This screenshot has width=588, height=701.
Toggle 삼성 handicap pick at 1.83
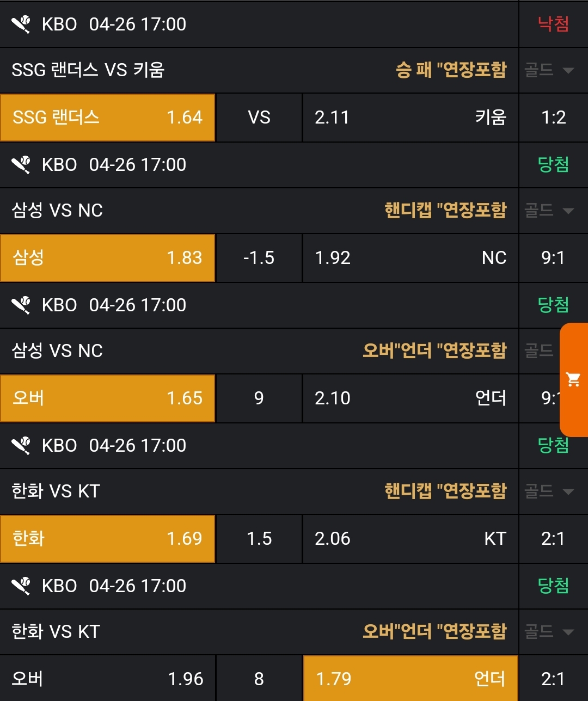(x=108, y=258)
